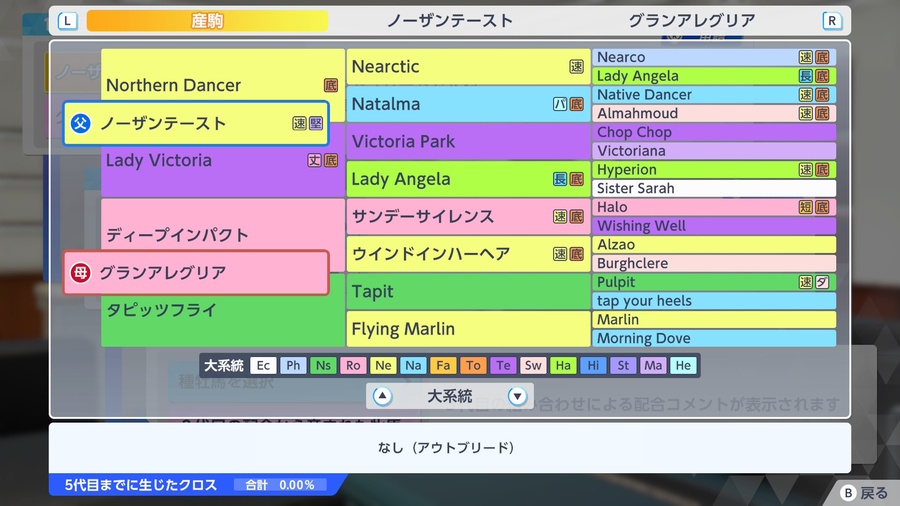Click the B 戻る back button
The image size is (900, 506).
[864, 493]
